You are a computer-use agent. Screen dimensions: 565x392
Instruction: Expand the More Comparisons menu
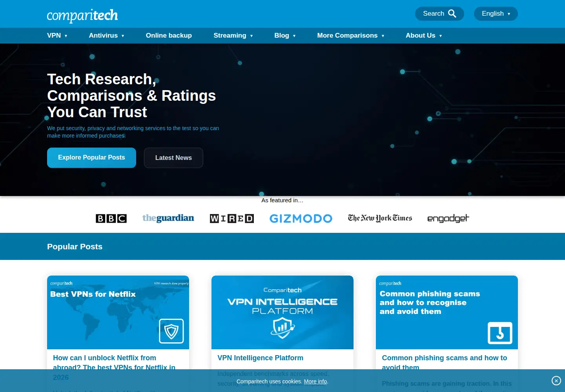point(351,36)
